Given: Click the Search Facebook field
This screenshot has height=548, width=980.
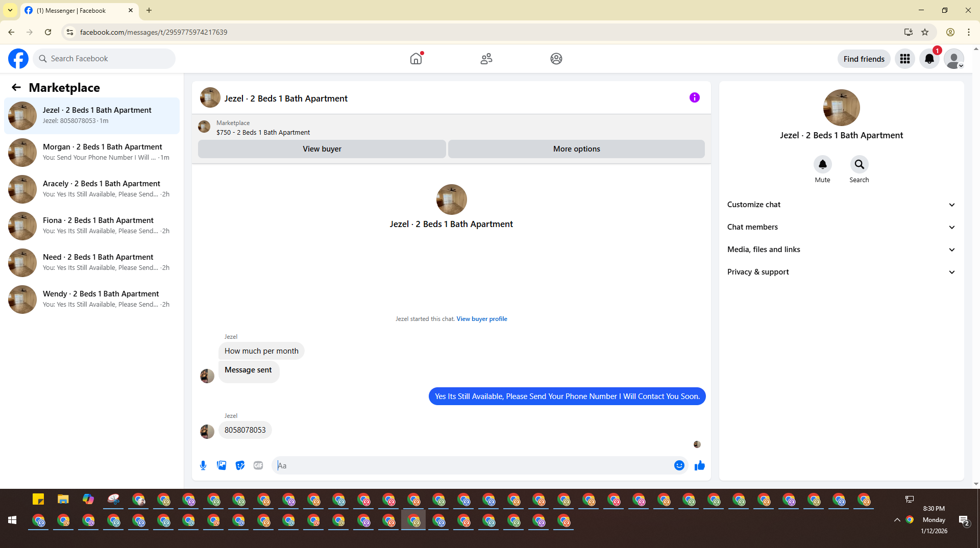Looking at the screenshot, I should 104,59.
